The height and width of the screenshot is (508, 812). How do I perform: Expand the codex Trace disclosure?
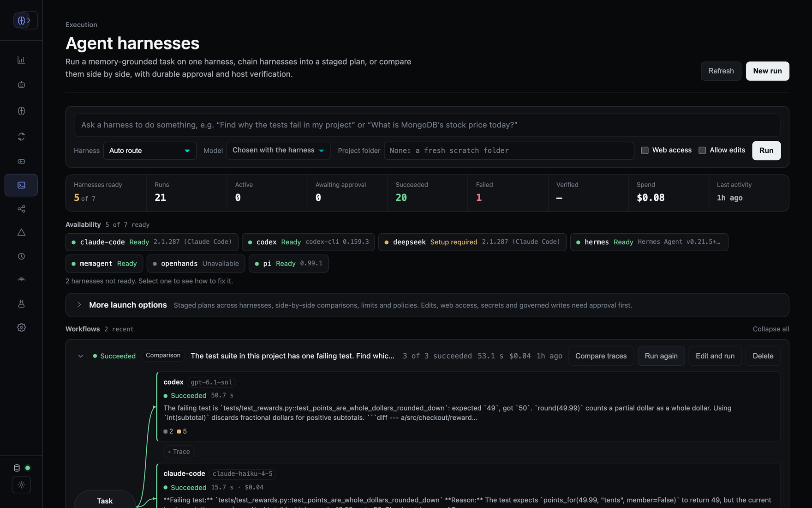pos(179,452)
